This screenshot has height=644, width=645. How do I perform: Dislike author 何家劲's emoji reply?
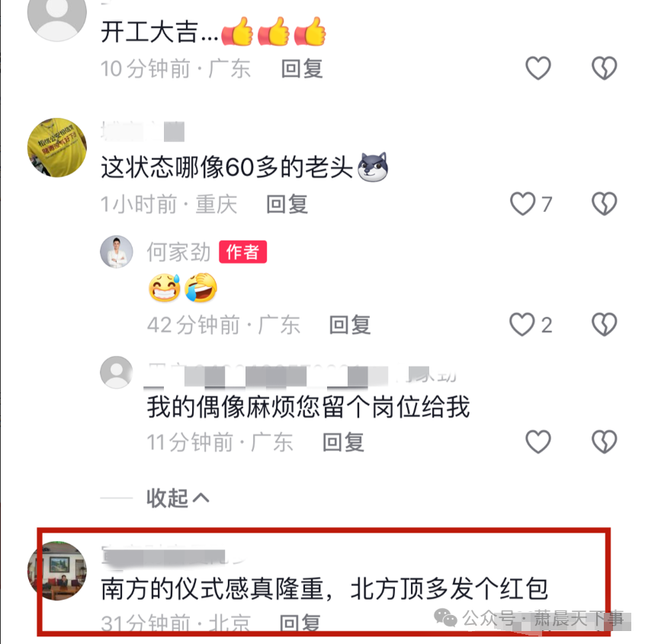coord(605,325)
